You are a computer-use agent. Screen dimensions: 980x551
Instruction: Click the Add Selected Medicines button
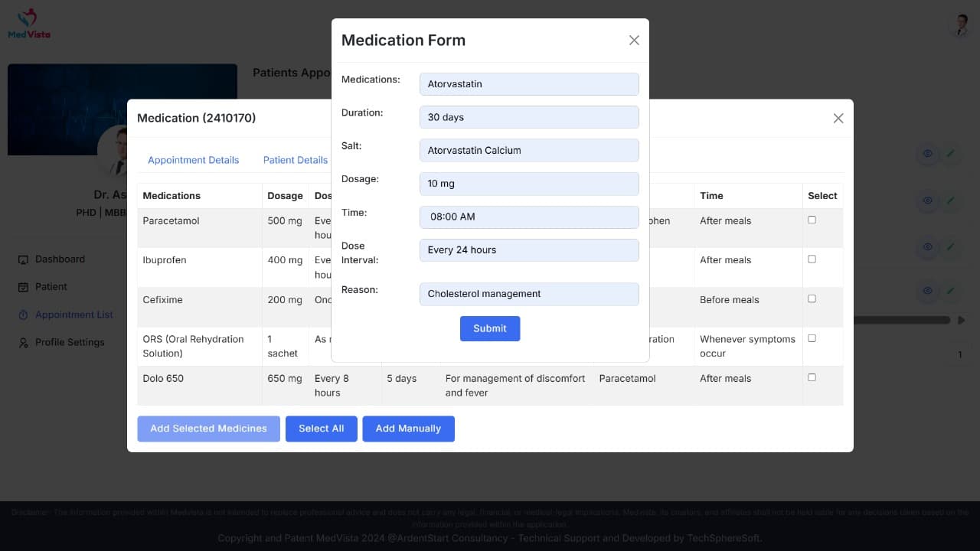(208, 429)
